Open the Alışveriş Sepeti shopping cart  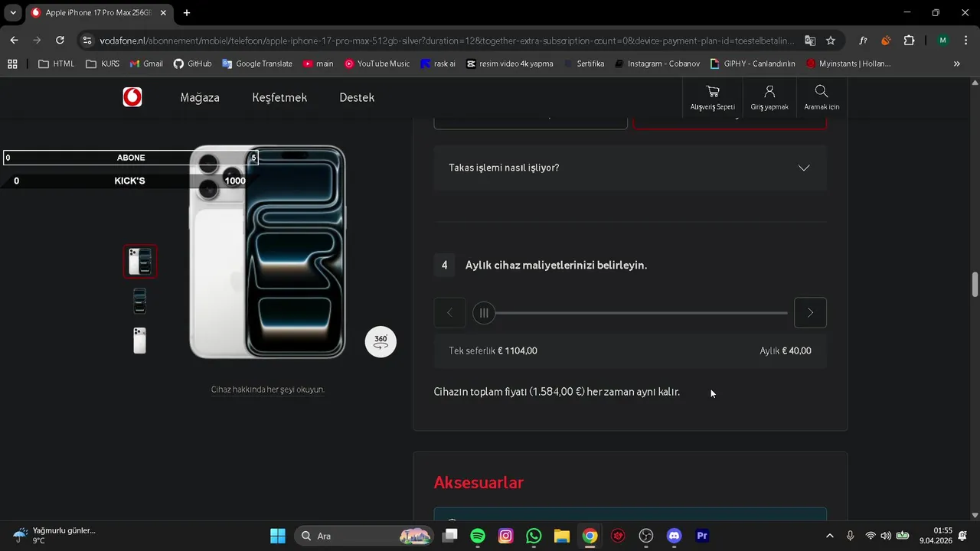click(x=713, y=98)
